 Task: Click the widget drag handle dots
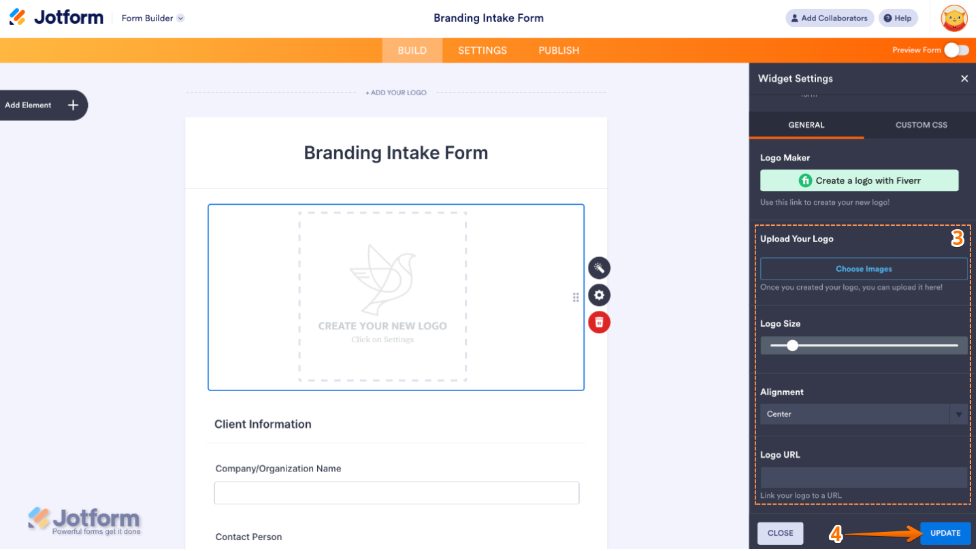(x=575, y=297)
